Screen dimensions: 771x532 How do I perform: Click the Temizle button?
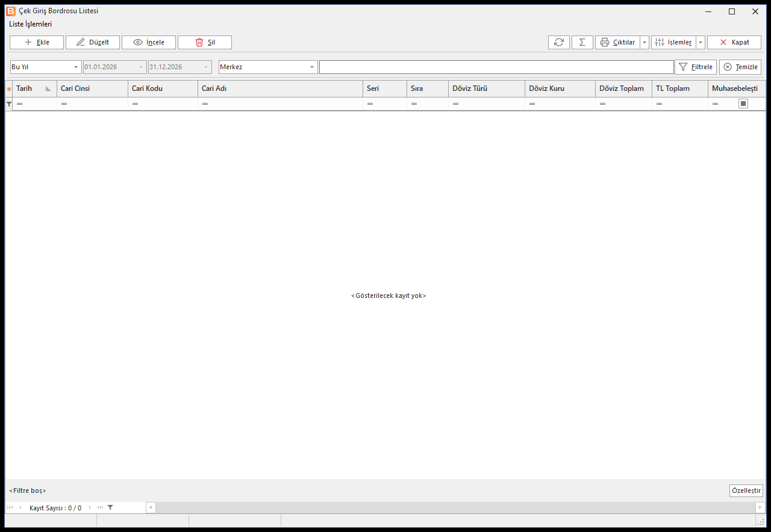click(740, 67)
